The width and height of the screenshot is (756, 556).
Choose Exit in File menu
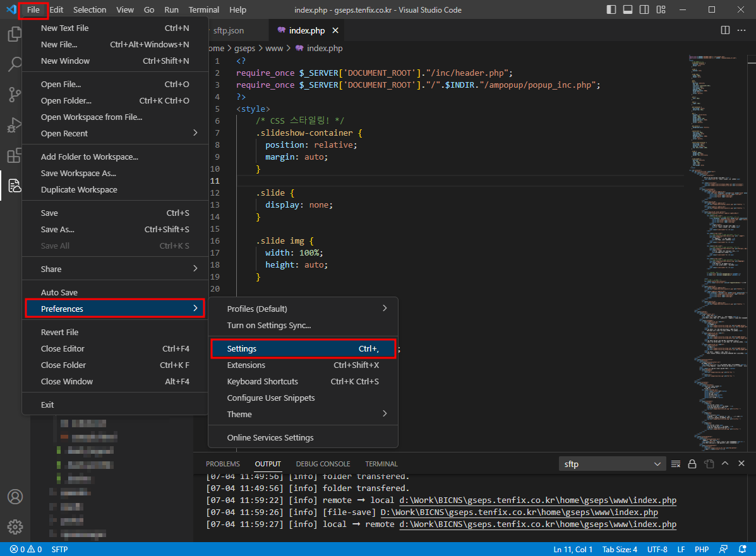tap(115, 405)
